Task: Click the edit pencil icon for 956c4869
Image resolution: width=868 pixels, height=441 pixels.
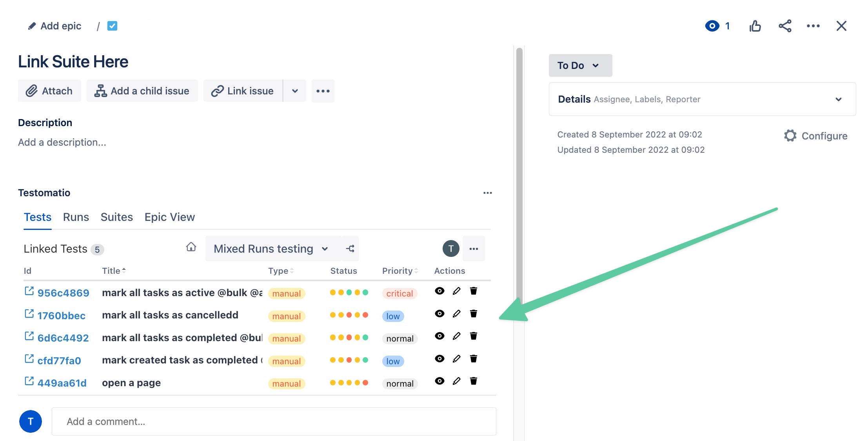Action: [456, 291]
